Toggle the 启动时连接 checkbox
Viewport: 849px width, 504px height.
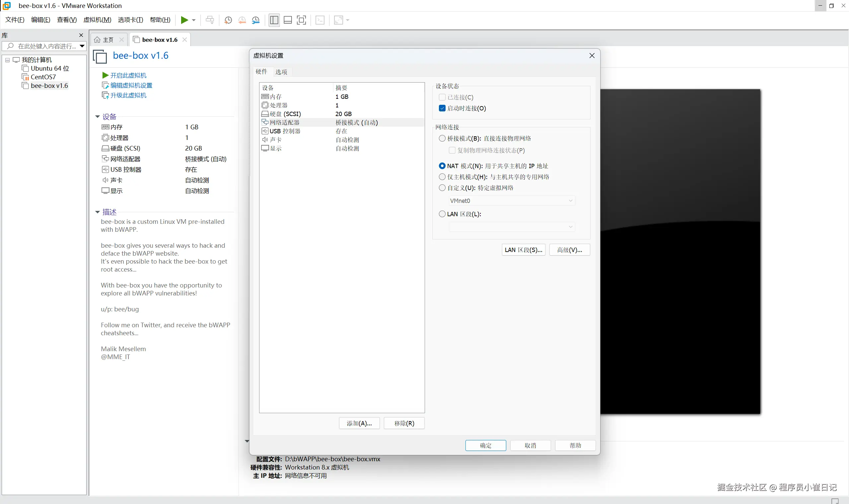(442, 108)
